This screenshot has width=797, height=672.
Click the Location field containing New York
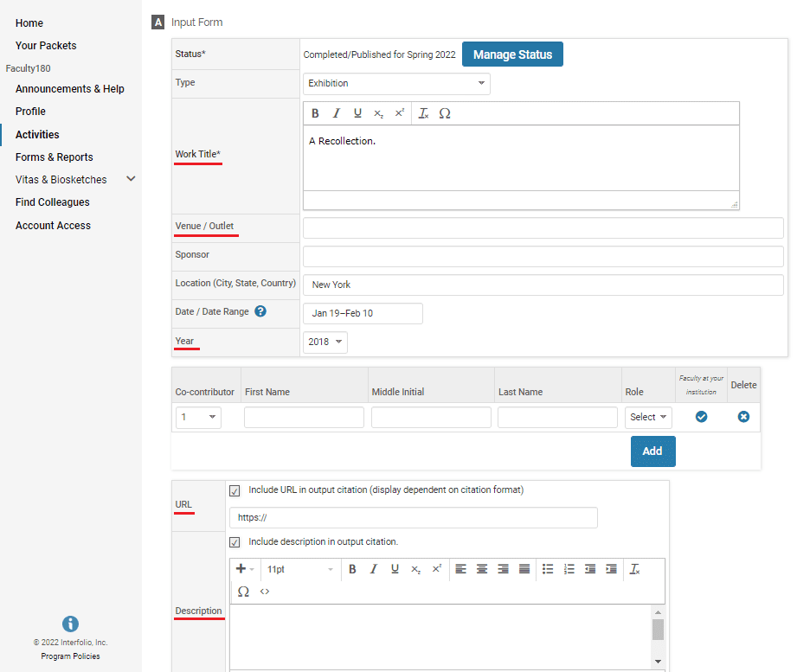pos(543,285)
